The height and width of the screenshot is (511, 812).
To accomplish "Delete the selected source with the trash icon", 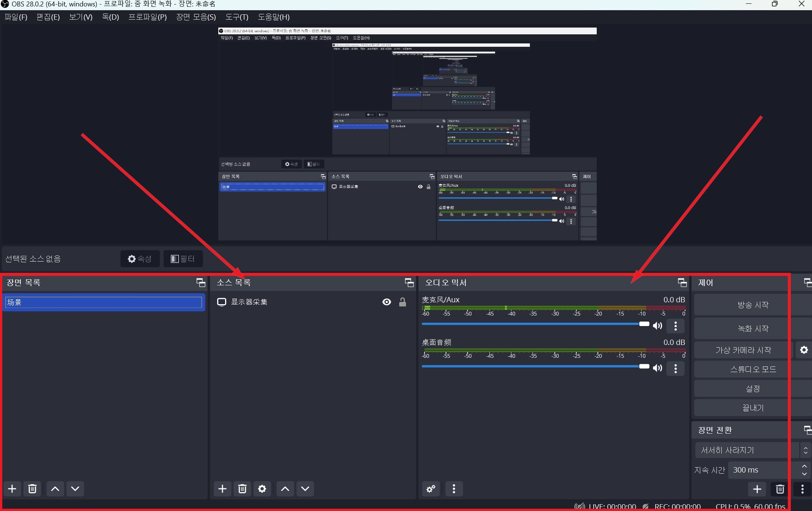I will (242, 489).
